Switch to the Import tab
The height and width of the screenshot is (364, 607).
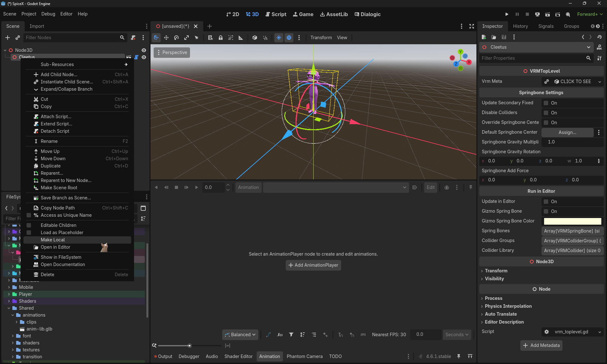pyautogui.click(x=37, y=26)
